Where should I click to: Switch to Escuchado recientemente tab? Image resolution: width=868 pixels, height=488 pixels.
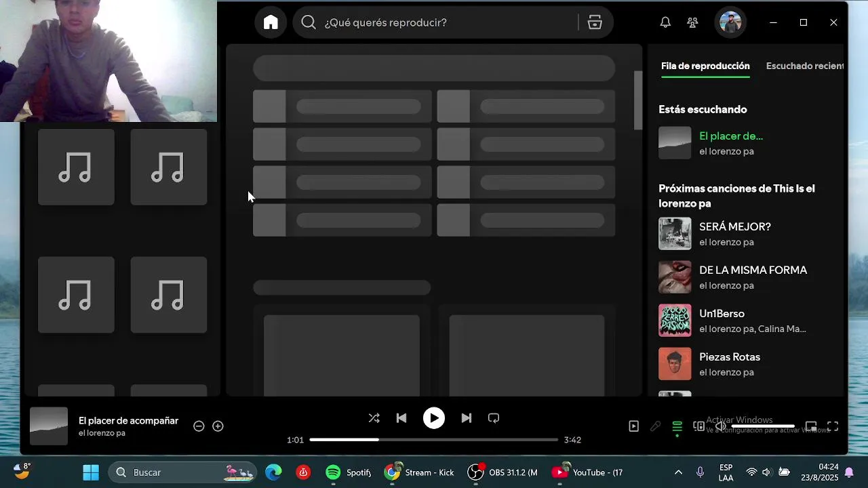point(805,66)
